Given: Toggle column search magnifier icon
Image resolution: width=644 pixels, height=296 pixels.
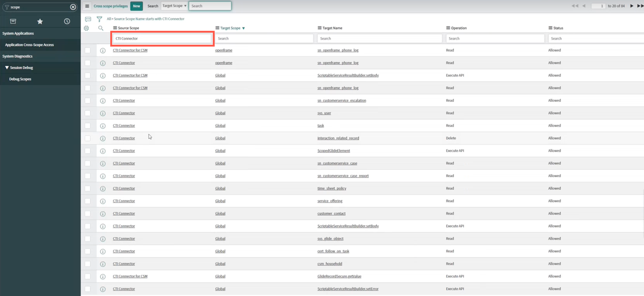Looking at the screenshot, I should 101,28.
